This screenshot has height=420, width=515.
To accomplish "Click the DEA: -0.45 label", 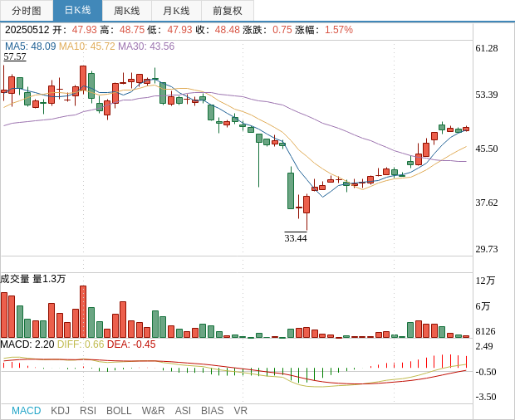I will [131, 344].
